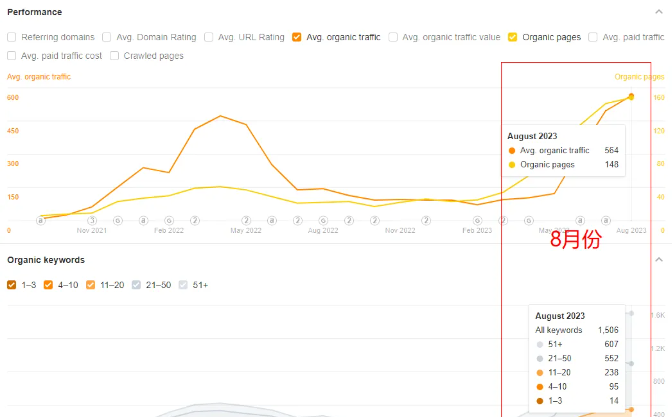Viewport: 672px width, 417px height.
Task: Click the 450 value on left axis
Action: pyautogui.click(x=13, y=131)
